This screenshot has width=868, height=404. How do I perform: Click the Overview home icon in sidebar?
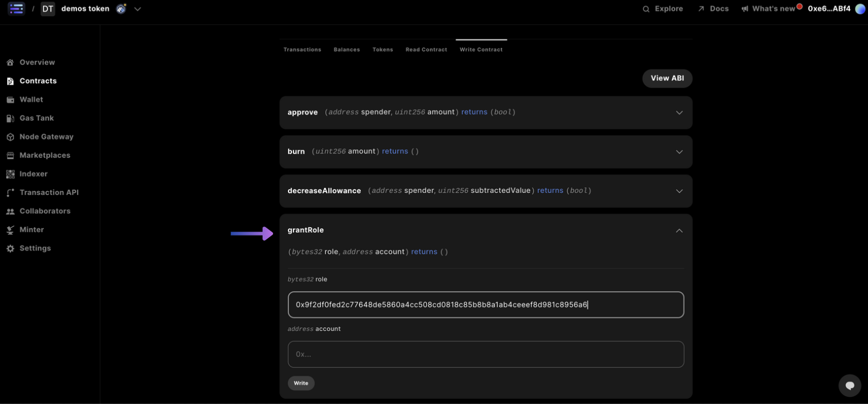(10, 63)
